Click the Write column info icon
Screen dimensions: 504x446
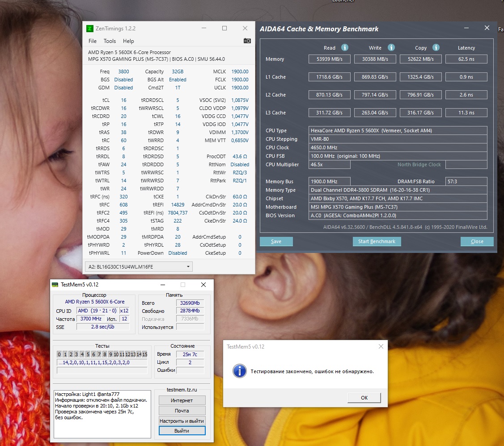[391, 47]
